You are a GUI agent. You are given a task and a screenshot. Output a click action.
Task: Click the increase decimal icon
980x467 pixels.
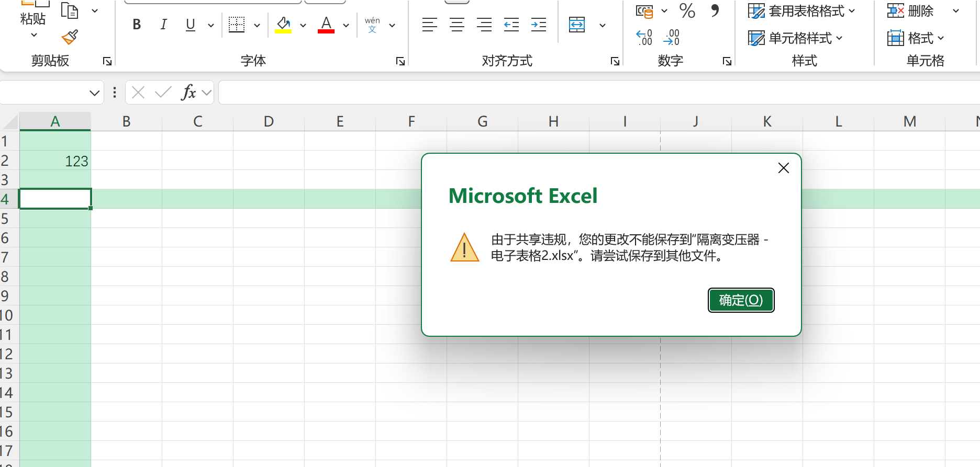pyautogui.click(x=644, y=38)
